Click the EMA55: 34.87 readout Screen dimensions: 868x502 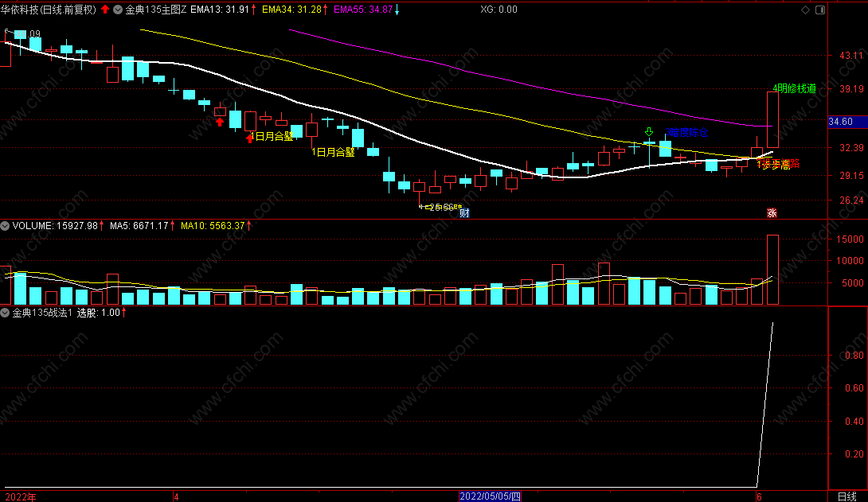pos(363,10)
